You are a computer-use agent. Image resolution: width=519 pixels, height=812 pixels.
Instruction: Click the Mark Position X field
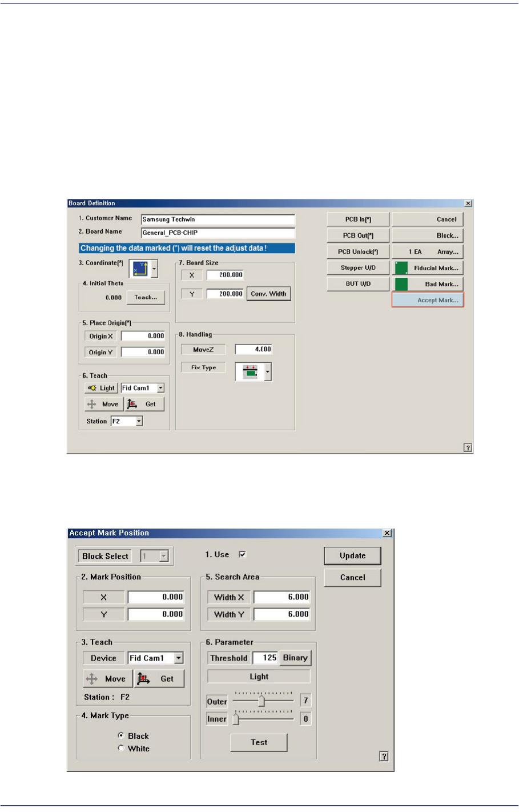pos(156,597)
